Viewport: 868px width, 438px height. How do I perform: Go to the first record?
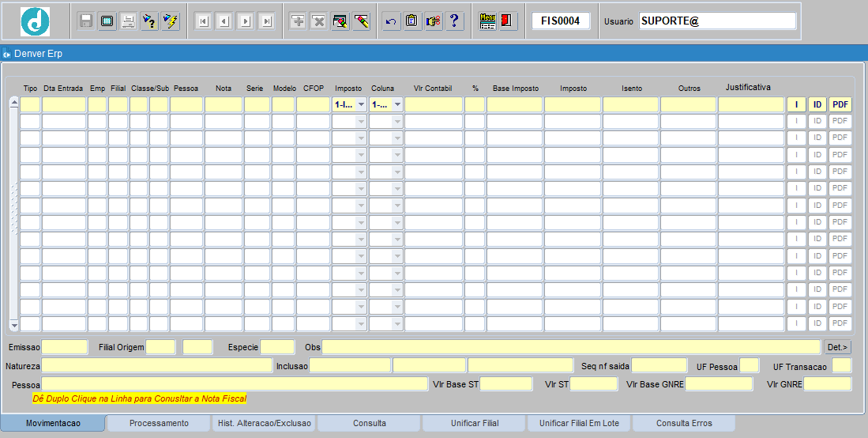click(202, 21)
